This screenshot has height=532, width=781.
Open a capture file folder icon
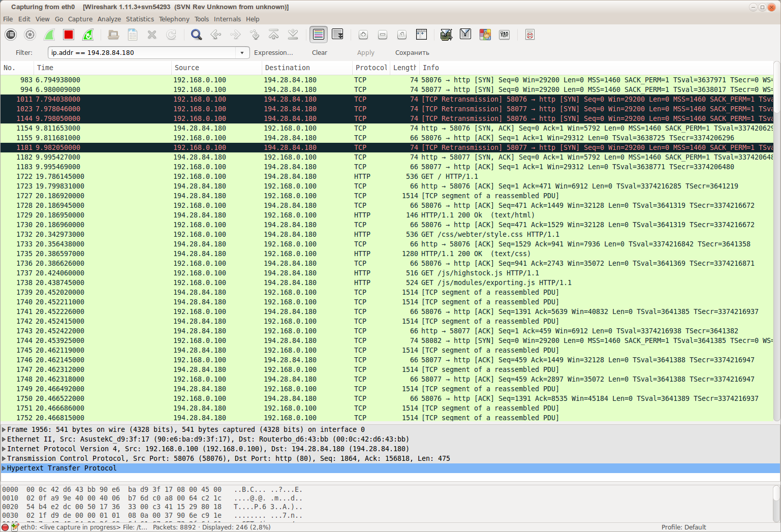click(113, 35)
